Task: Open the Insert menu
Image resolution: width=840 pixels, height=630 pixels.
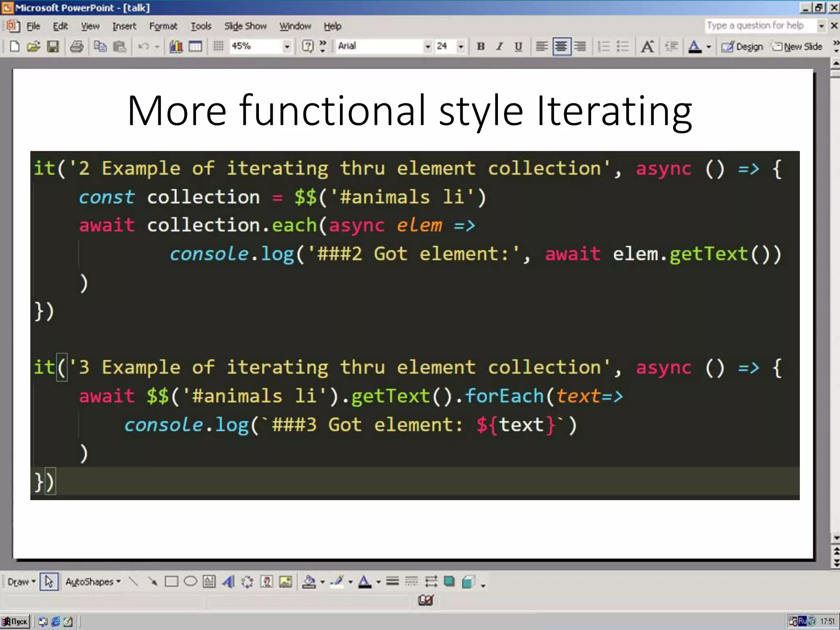Action: (x=124, y=26)
